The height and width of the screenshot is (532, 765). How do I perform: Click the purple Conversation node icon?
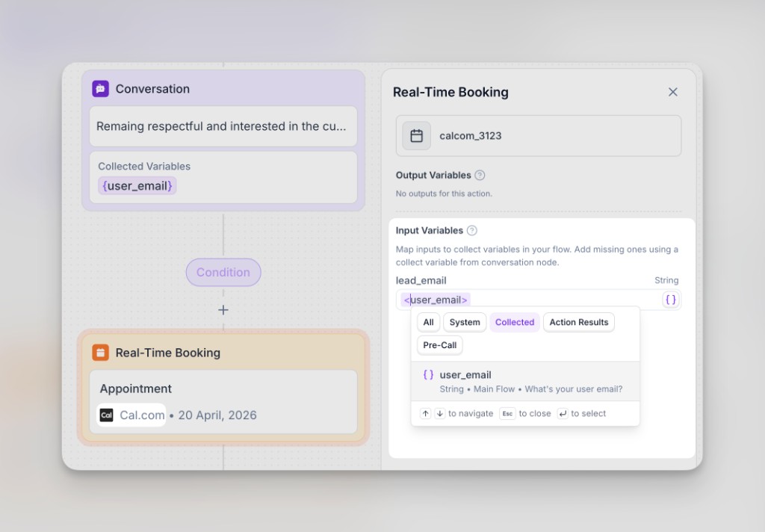point(100,89)
